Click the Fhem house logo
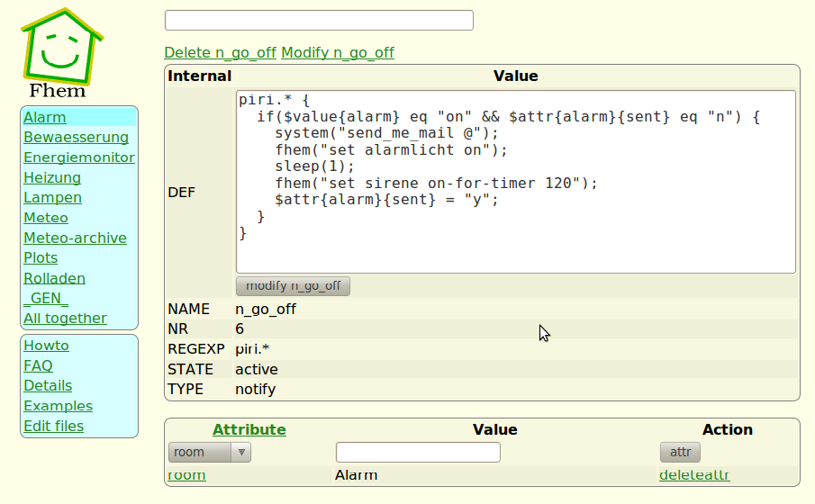The width and height of the screenshot is (815, 504). coord(60,52)
